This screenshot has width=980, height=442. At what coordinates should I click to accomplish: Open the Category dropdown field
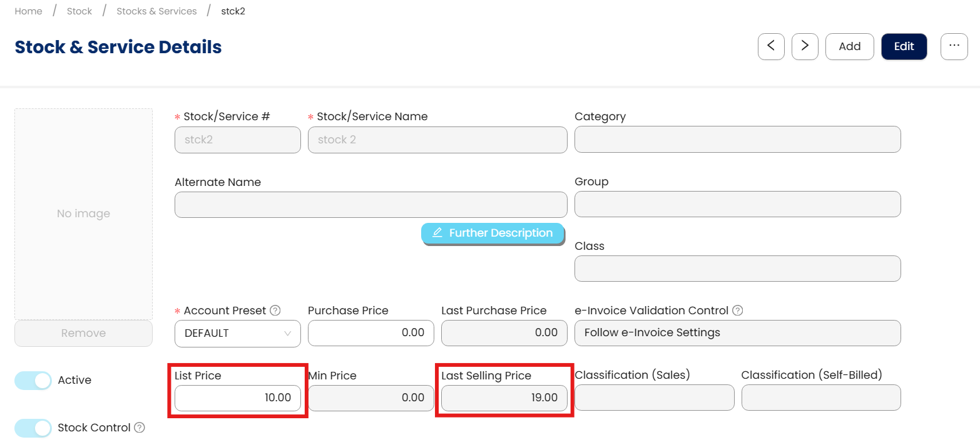[x=737, y=140]
